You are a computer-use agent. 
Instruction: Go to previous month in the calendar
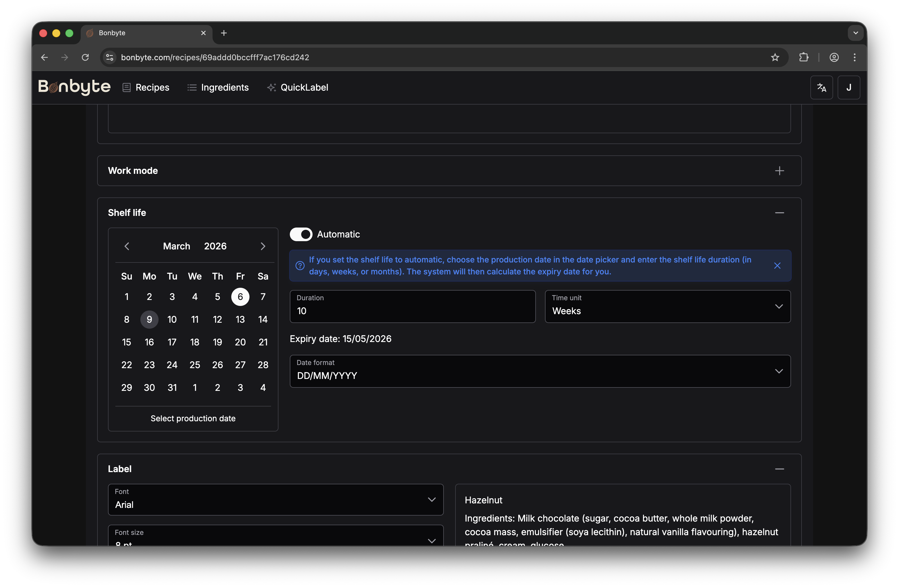[127, 246]
